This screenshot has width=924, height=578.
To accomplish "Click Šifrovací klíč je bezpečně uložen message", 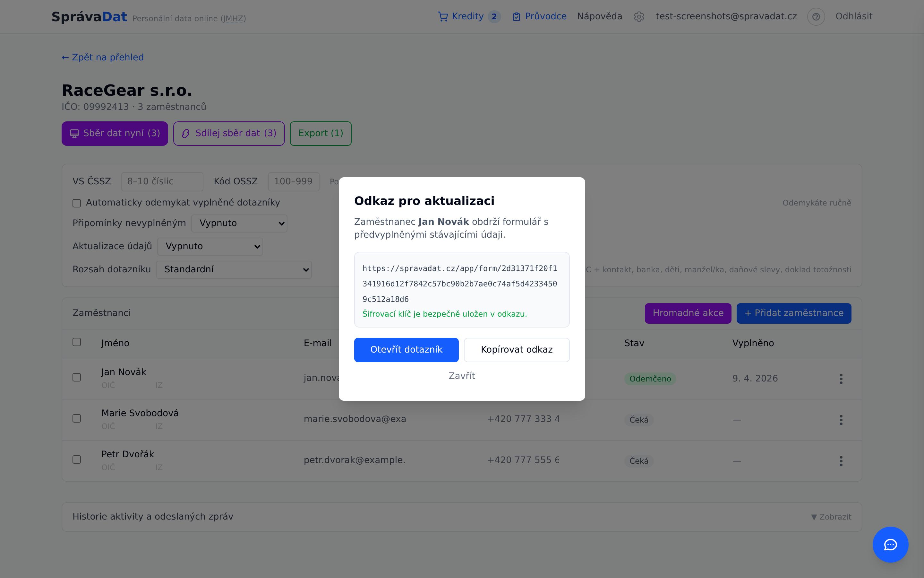I will [444, 314].
